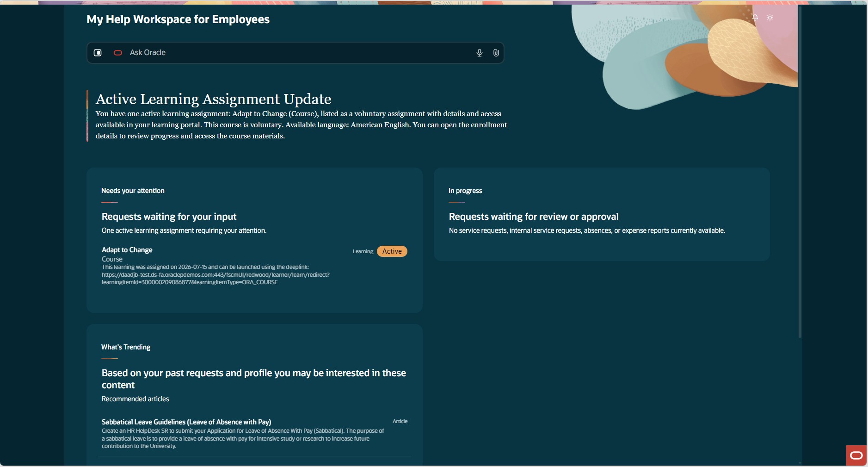This screenshot has height=467, width=868.
Task: Focus the Ask Oracle search field
Action: tap(296, 53)
